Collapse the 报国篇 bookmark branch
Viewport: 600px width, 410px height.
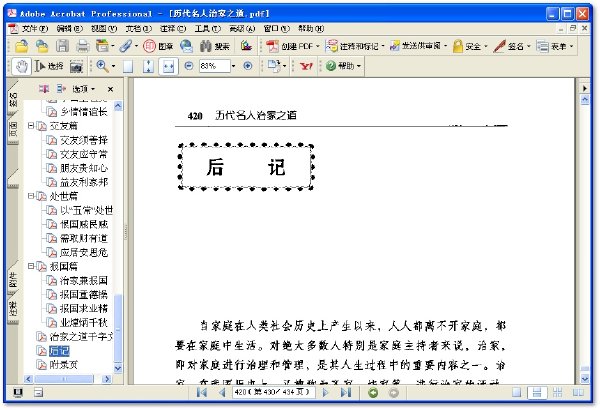[x=31, y=266]
